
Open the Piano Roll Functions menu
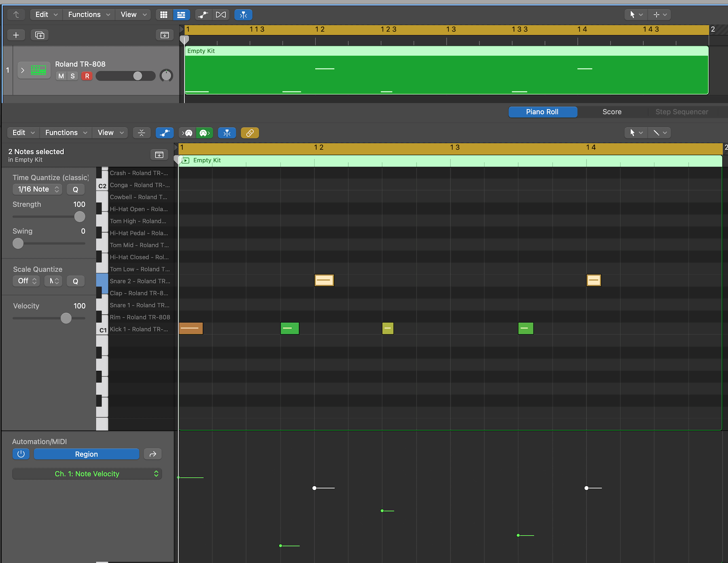point(66,133)
